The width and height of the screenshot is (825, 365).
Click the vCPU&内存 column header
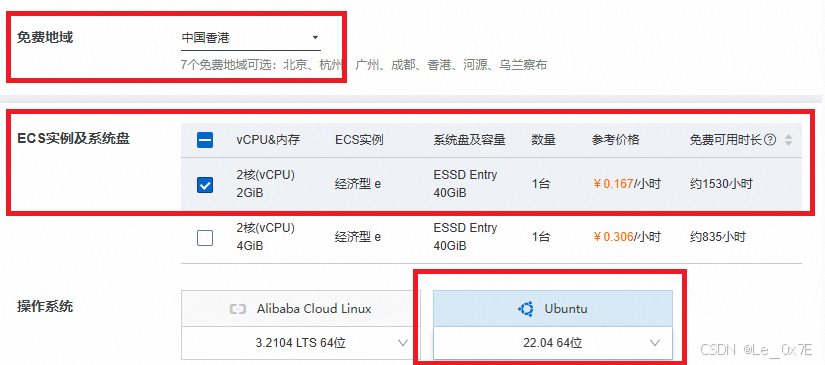click(x=268, y=140)
